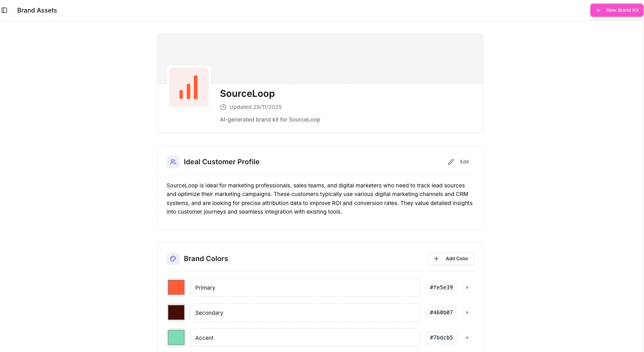
Task: Select the dark red Secondary swatch
Action: point(176,312)
